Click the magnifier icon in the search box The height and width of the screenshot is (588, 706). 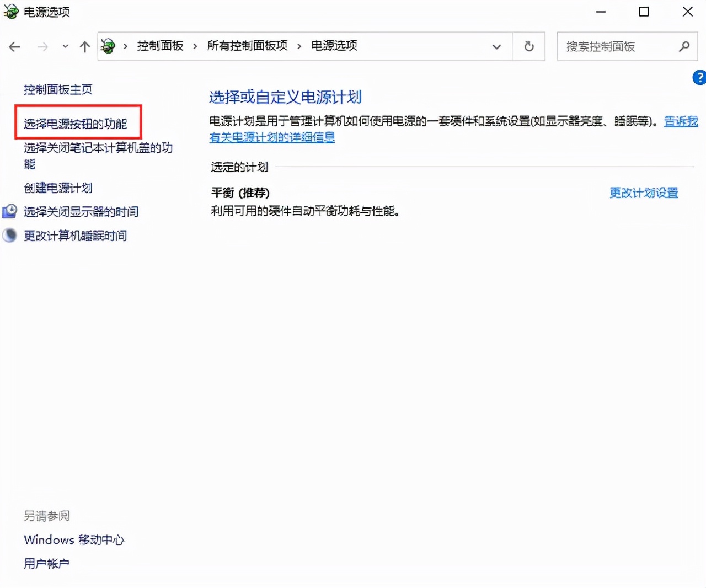click(684, 46)
